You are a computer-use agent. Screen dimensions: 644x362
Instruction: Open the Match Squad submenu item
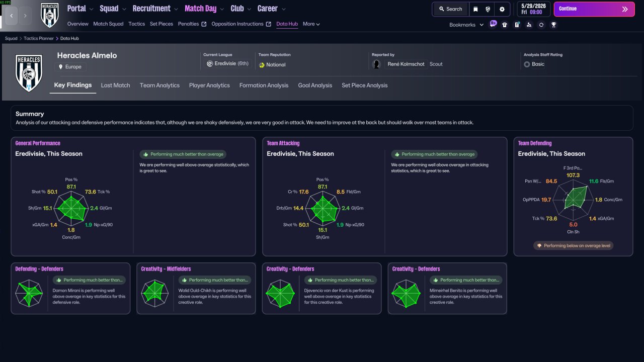108,24
